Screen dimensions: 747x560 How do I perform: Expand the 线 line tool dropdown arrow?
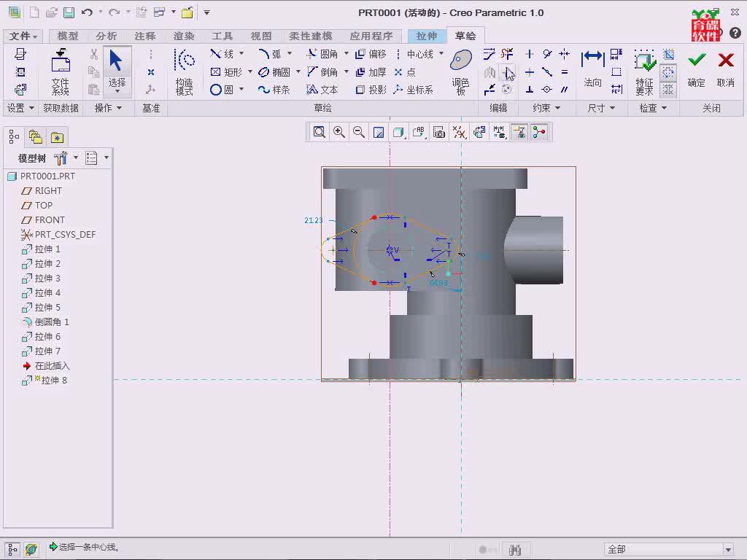(x=241, y=53)
